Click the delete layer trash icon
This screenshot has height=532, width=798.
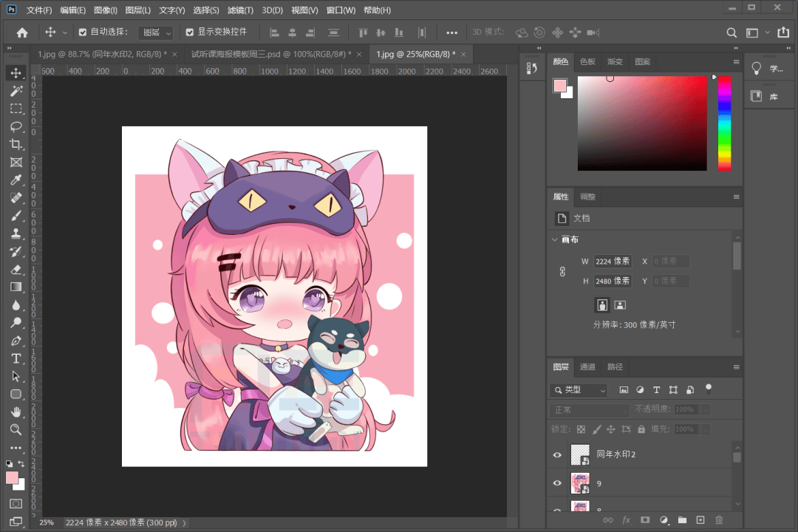[x=719, y=519]
